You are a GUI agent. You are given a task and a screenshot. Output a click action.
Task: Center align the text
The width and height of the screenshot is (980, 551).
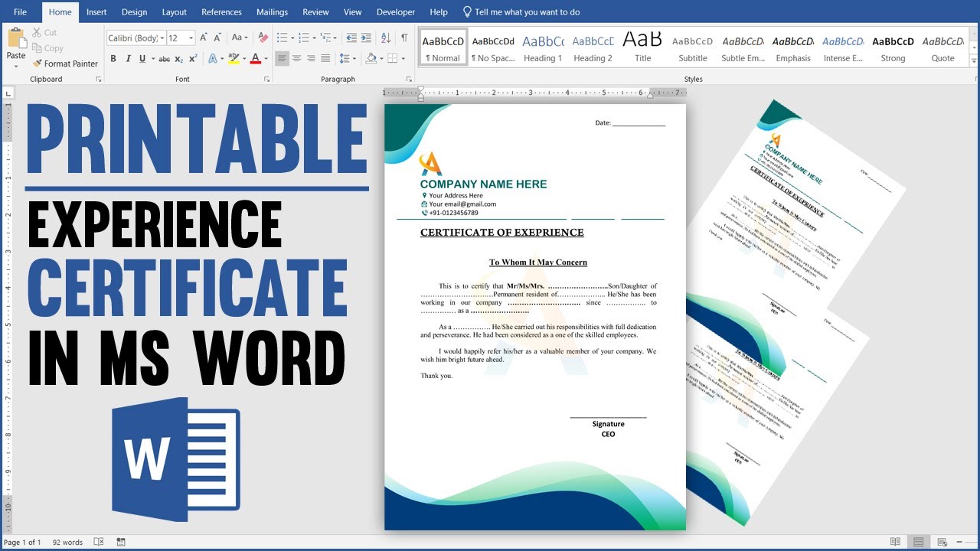tap(296, 58)
